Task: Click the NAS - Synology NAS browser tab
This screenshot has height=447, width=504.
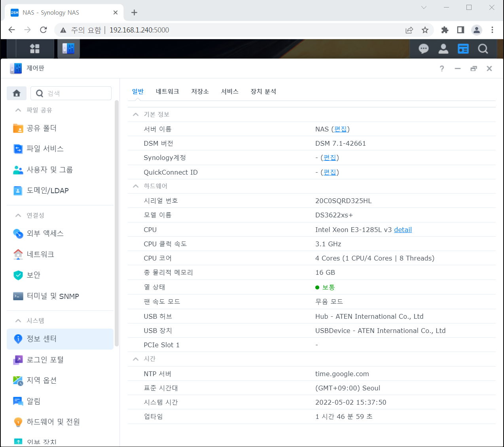Action: 64,13
